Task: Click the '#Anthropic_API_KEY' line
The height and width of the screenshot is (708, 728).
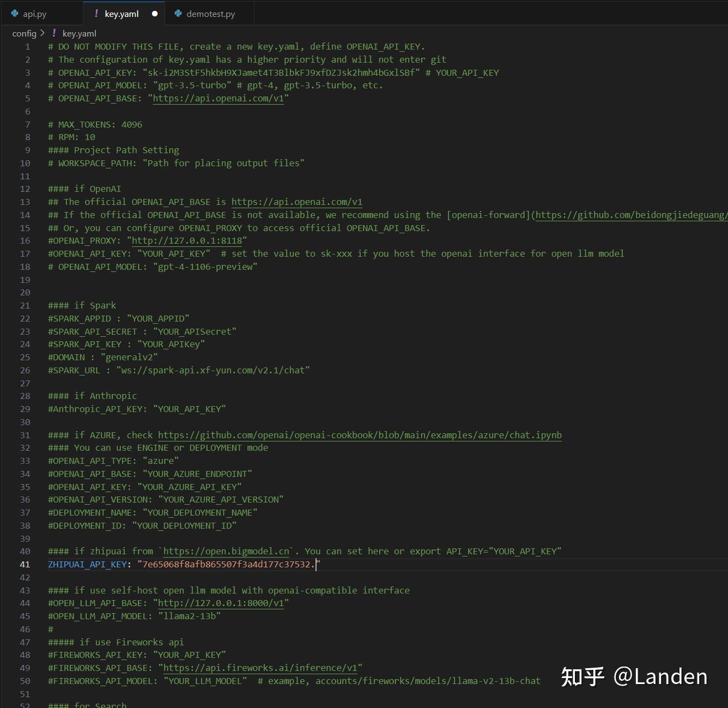Action: [x=137, y=409]
